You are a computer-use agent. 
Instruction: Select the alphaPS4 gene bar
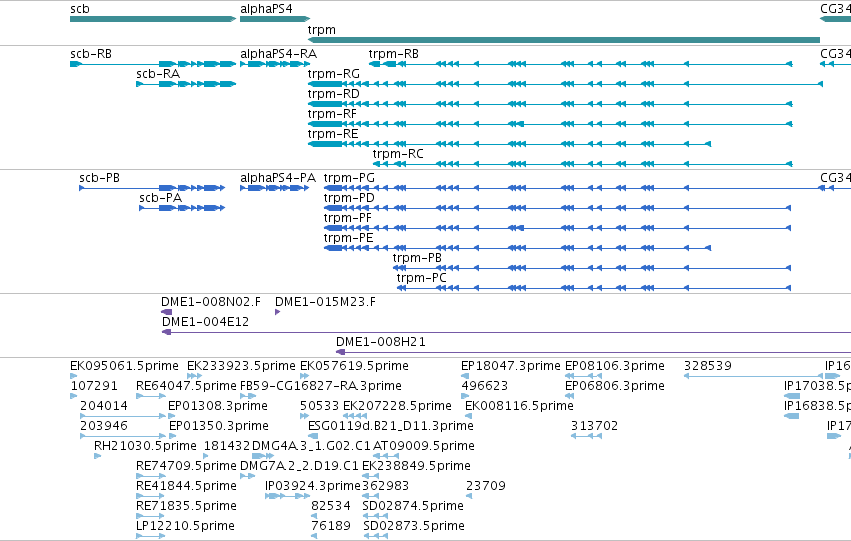coord(275,19)
